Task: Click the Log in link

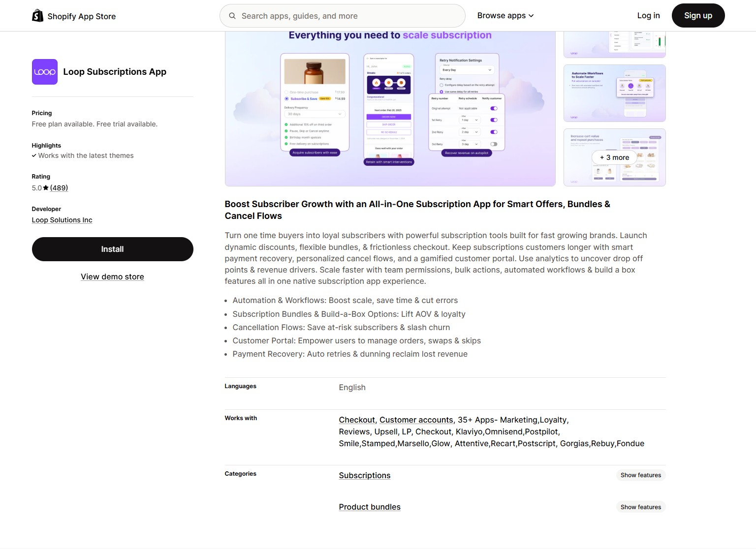Action: (x=648, y=16)
